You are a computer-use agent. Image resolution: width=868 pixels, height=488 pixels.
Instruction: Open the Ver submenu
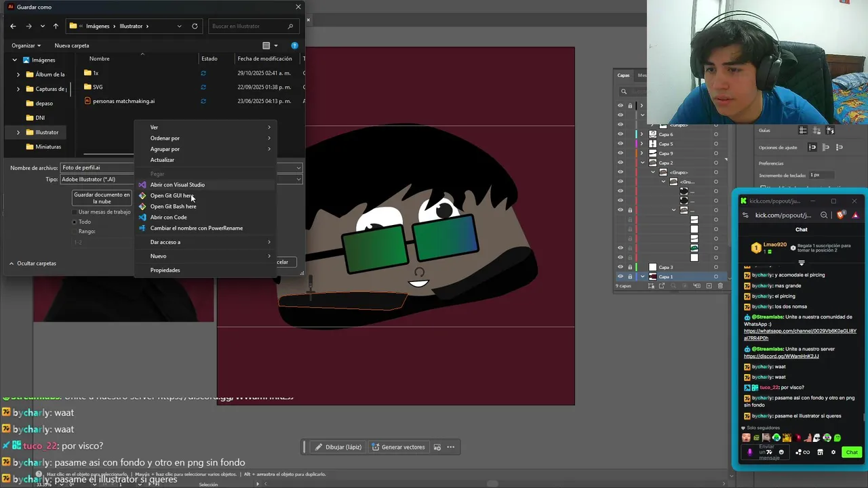[x=205, y=127]
